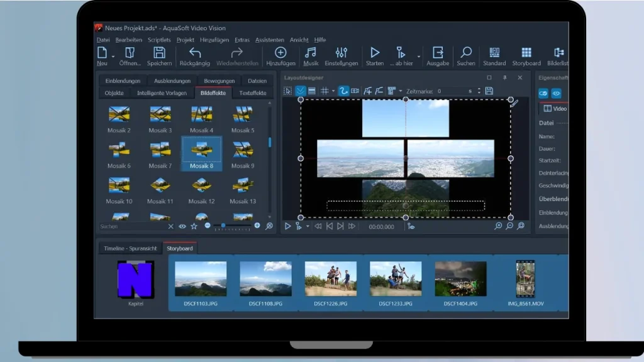Open the Intelligente Vorlagen tab
The image size is (644, 362).
162,93
